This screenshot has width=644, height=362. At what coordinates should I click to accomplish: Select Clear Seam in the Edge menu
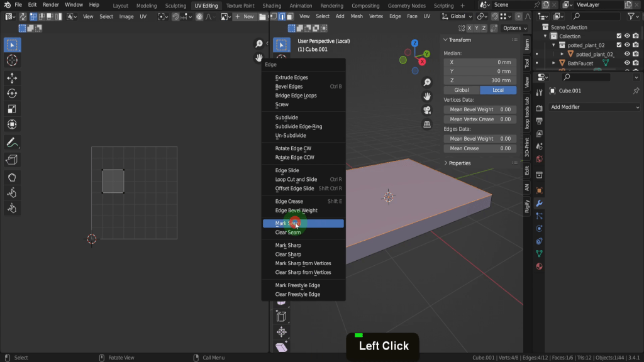[x=288, y=233]
